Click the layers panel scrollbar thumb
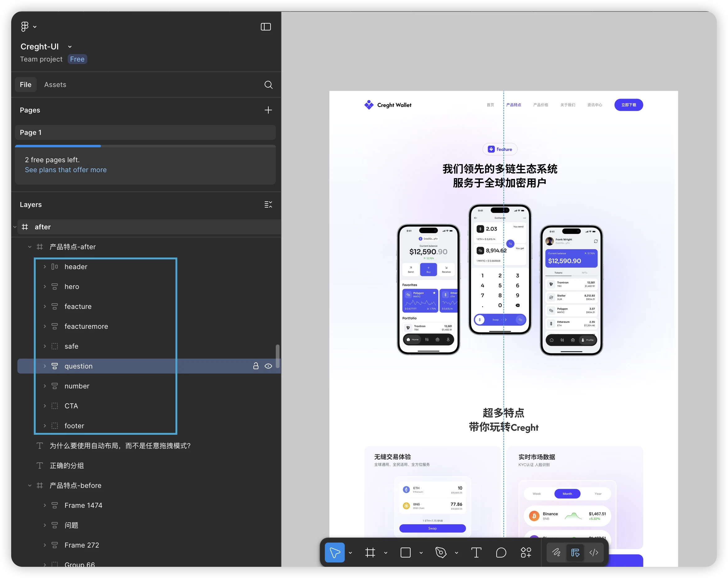728x578 pixels. tap(278, 356)
